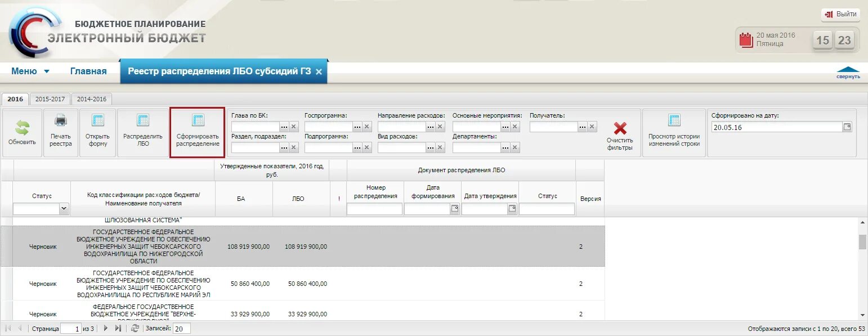Open lookup dots for Раздел, подраздел
868x336 pixels.
pyautogui.click(x=284, y=147)
